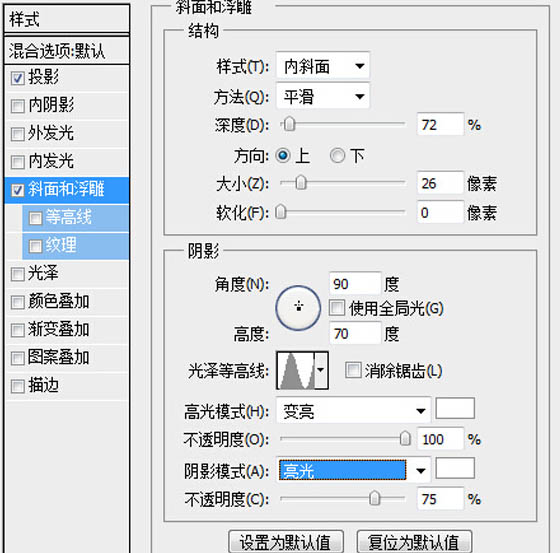Image resolution: width=560 pixels, height=553 pixels.
Task: Select 混合选项:默认 in styles list
Action: (x=67, y=50)
